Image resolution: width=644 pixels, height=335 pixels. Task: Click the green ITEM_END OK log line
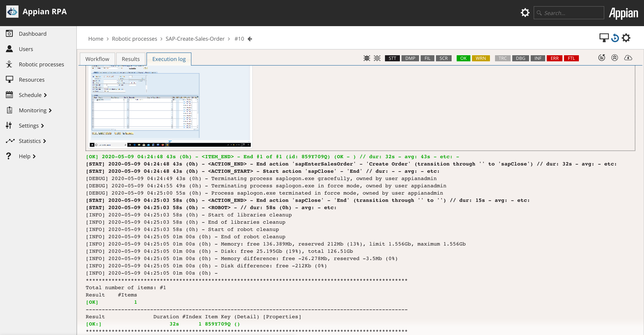(x=273, y=156)
